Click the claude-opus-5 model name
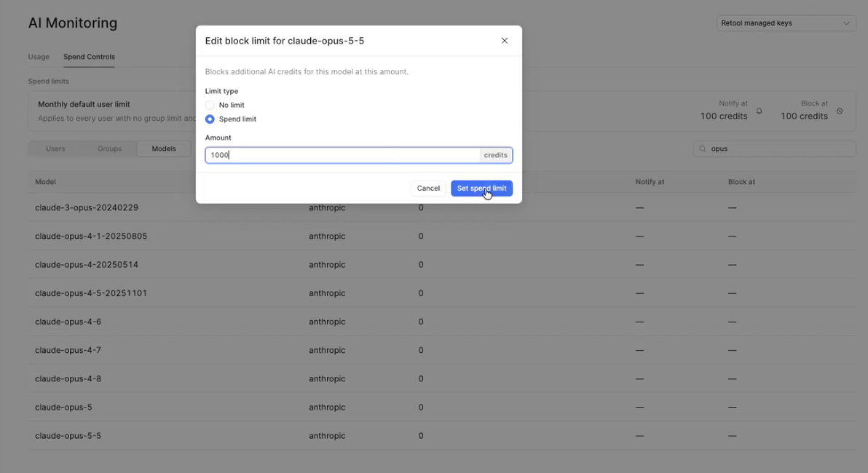The height and width of the screenshot is (473, 868). click(x=63, y=408)
